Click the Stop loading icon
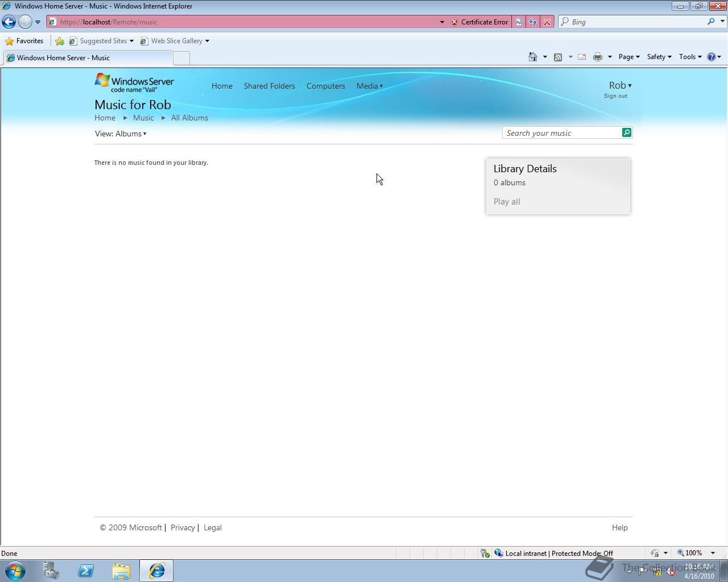Image resolution: width=728 pixels, height=582 pixels. [x=547, y=22]
